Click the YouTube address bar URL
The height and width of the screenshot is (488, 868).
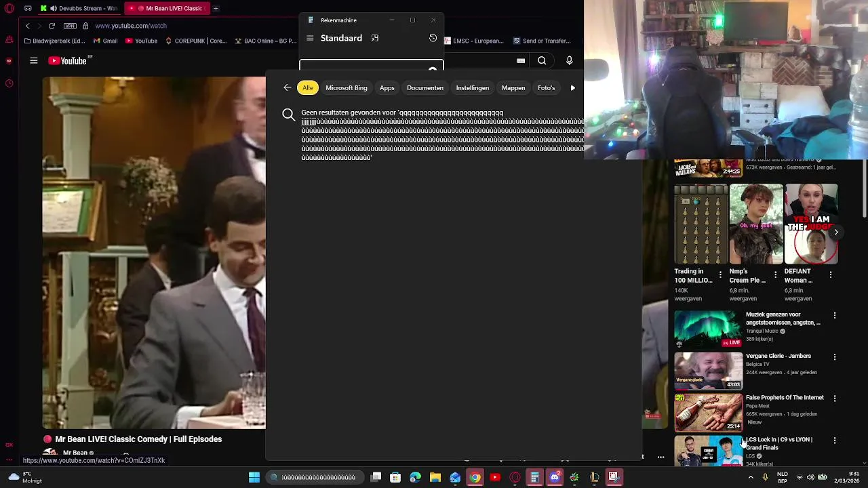[131, 26]
